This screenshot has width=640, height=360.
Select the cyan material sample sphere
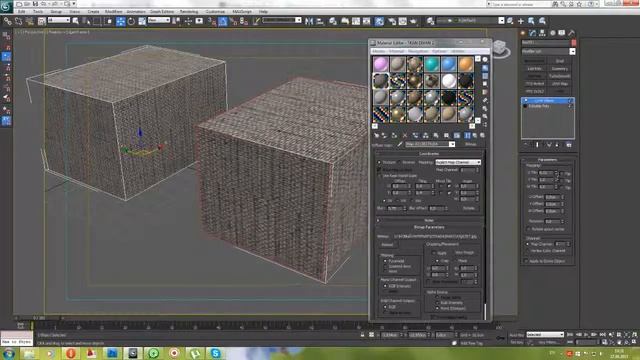point(431,64)
